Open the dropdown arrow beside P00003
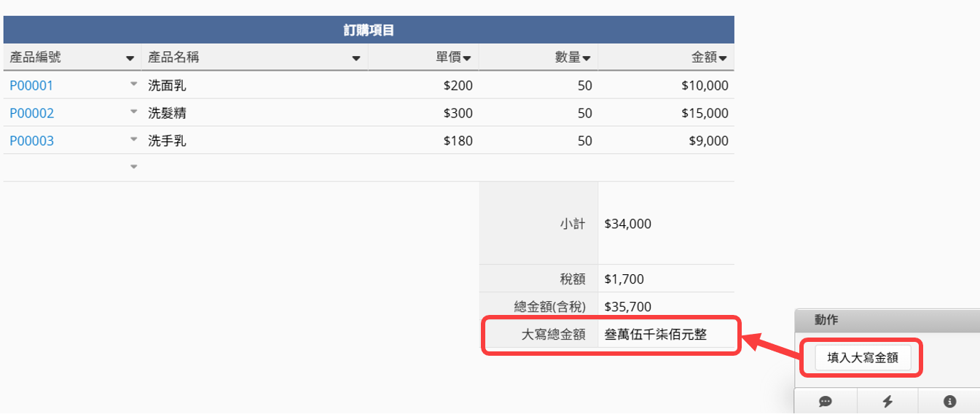Screen dimensions: 980x417 pyautogui.click(x=133, y=140)
